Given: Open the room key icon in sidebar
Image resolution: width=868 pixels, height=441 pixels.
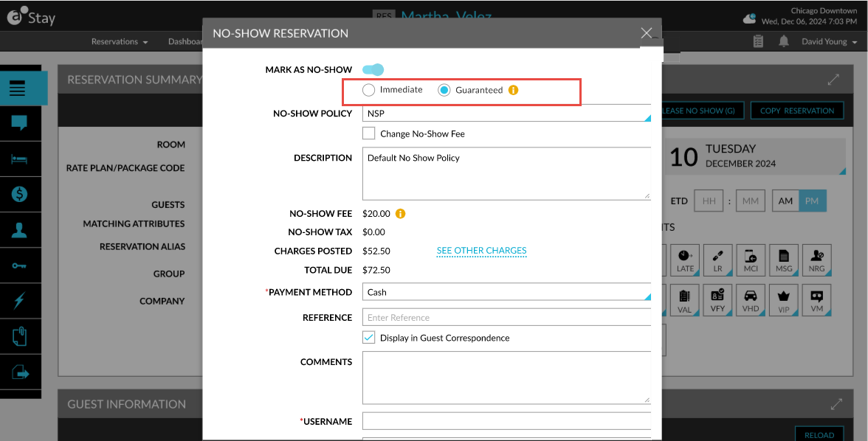Looking at the screenshot, I should coord(19,265).
